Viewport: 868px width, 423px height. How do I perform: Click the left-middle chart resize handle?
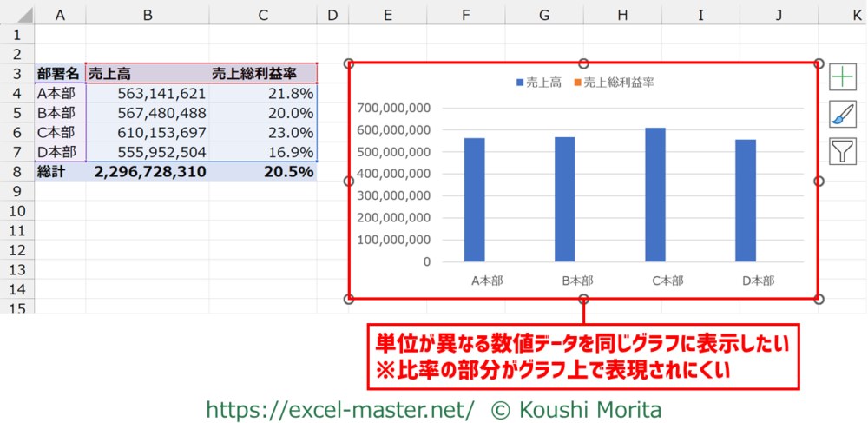[x=350, y=182]
